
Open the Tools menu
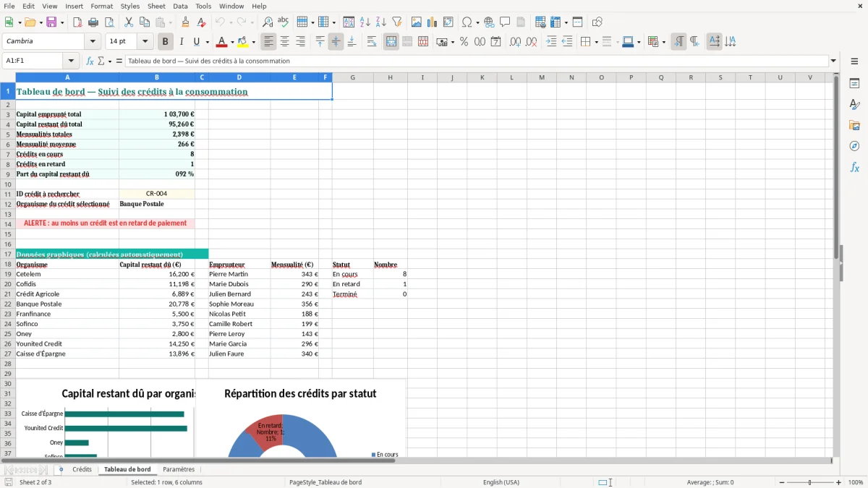click(x=203, y=6)
